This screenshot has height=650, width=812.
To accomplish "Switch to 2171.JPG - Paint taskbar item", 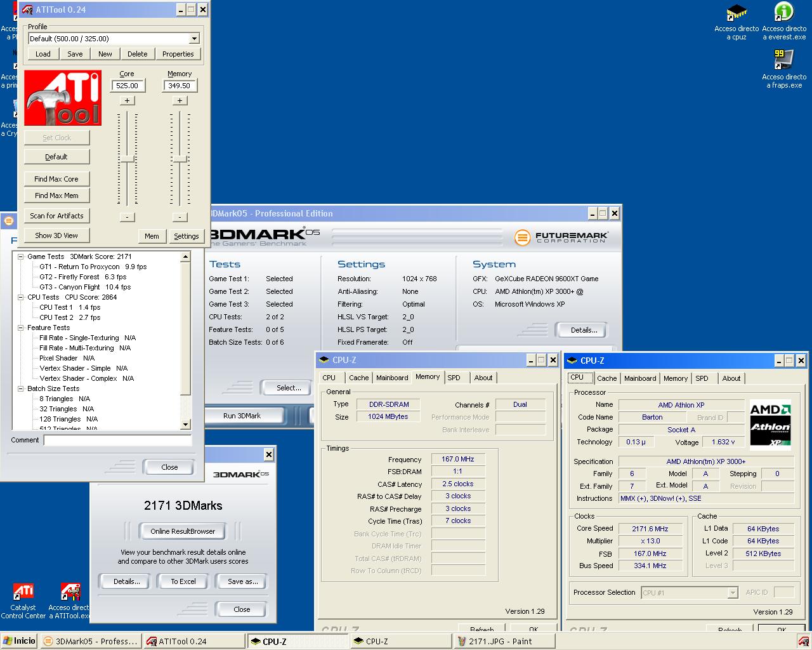I will 504,641.
